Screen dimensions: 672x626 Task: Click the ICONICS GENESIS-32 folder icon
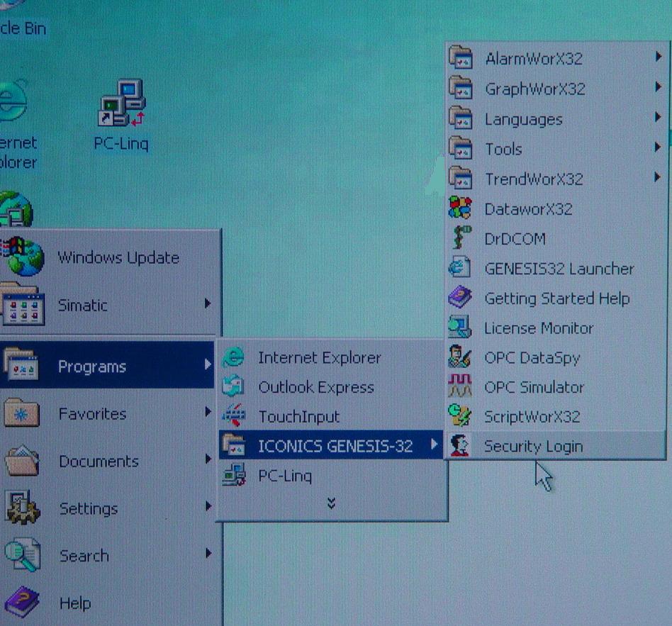pos(234,445)
